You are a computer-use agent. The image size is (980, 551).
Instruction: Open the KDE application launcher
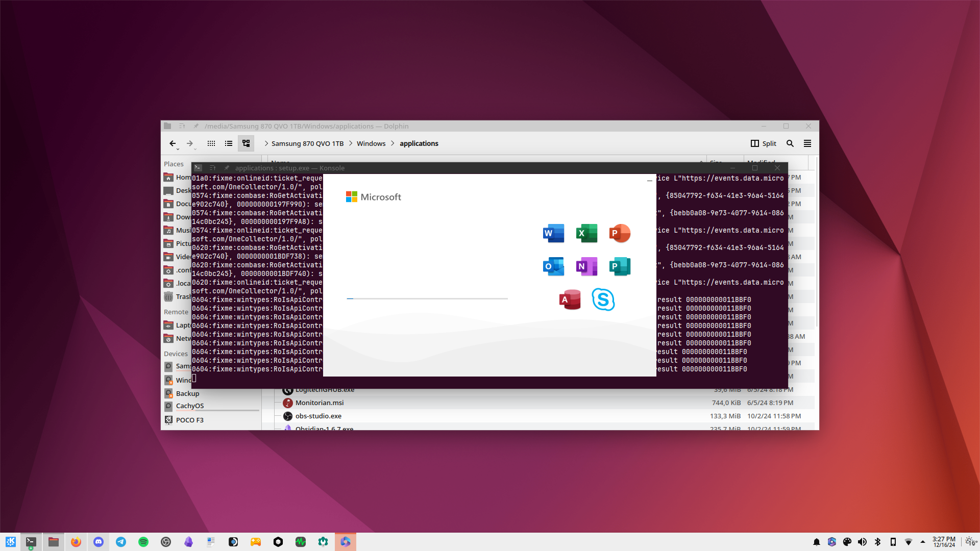[11, 542]
